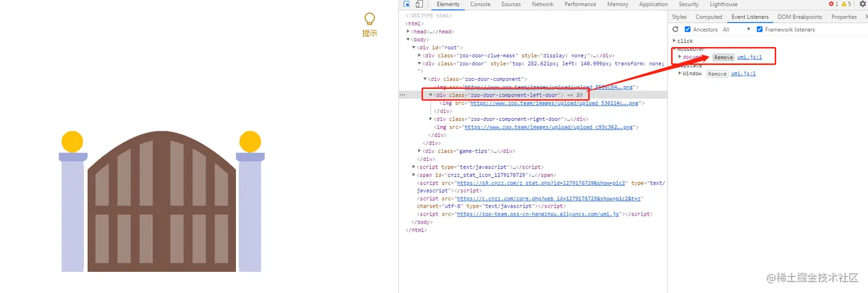Remove the popstate Window listener

click(x=717, y=74)
